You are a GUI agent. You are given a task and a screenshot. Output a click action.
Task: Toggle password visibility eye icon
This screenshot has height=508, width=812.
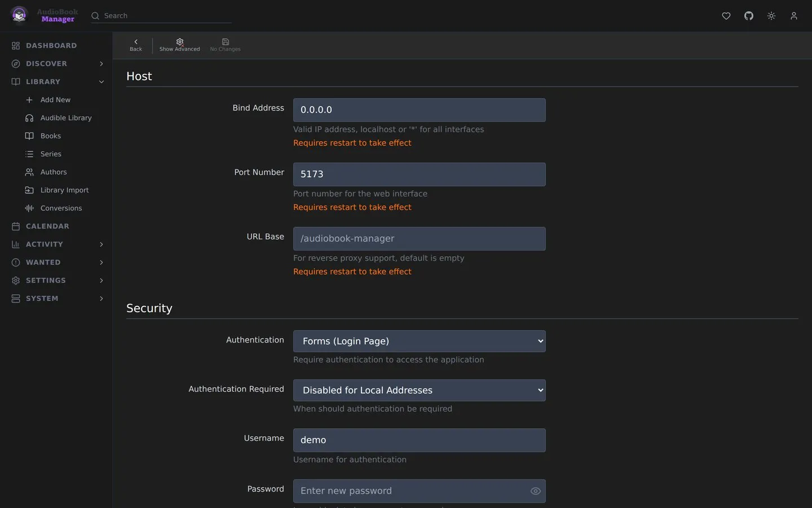pyautogui.click(x=536, y=491)
